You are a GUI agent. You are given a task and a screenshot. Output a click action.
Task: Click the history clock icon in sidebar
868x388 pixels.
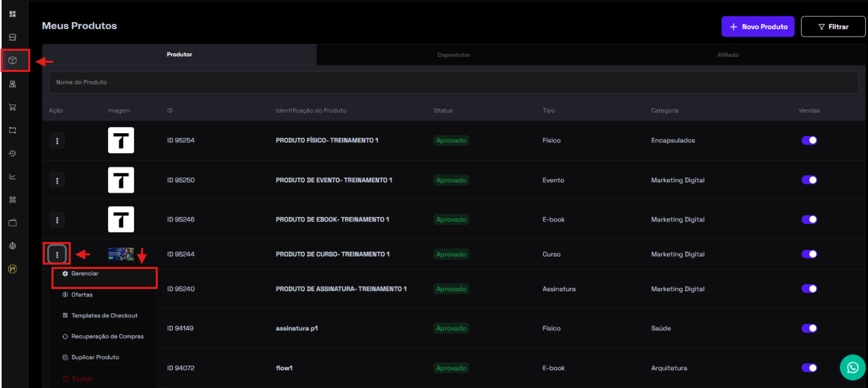[13, 154]
